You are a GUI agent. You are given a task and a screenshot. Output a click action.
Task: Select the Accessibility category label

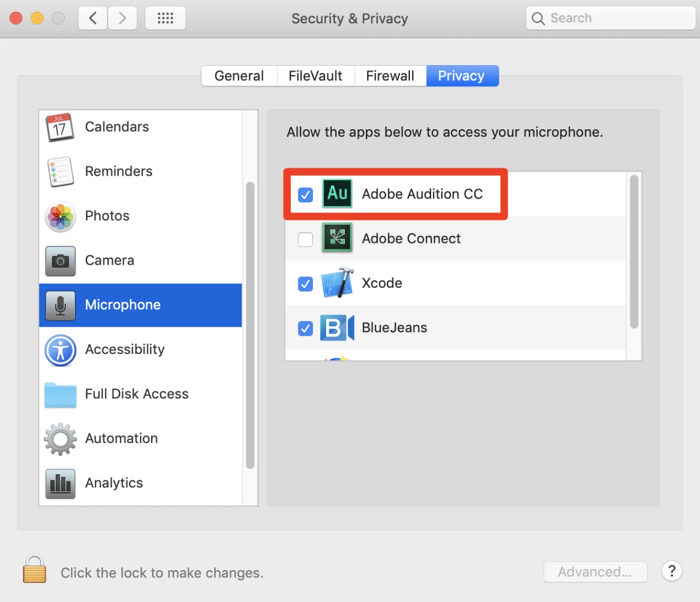pyautogui.click(x=125, y=350)
